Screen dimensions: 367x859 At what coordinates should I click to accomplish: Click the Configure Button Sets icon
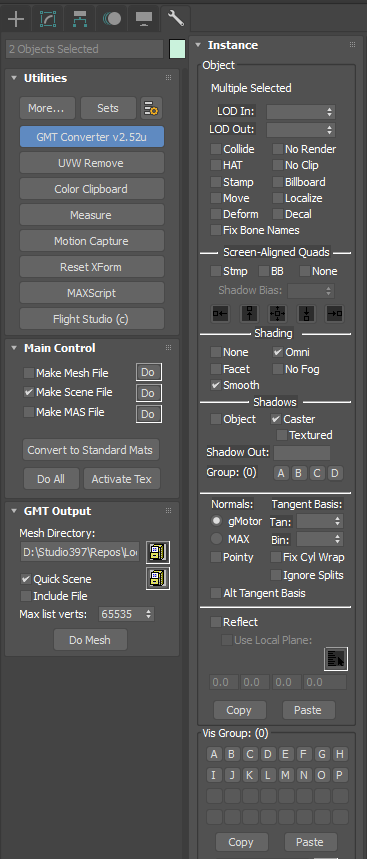[151, 108]
